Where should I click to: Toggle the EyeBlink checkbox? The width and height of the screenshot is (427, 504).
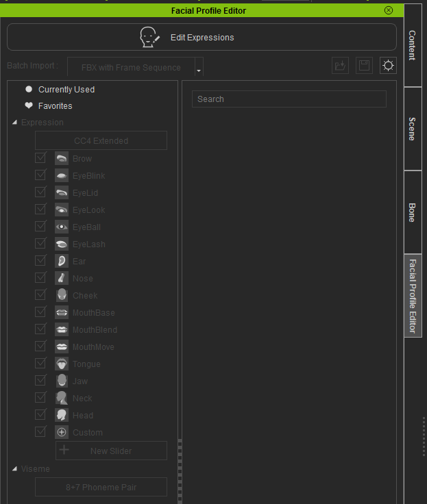coord(40,175)
